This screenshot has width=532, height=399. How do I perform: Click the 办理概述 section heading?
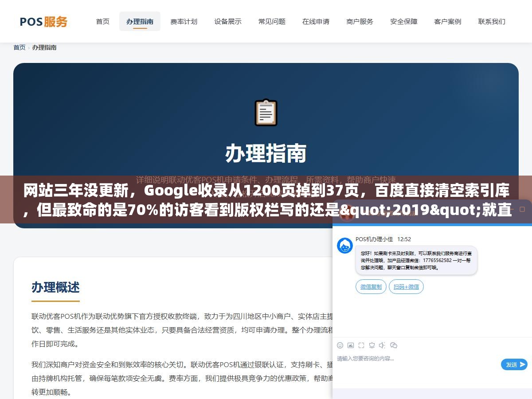point(55,287)
